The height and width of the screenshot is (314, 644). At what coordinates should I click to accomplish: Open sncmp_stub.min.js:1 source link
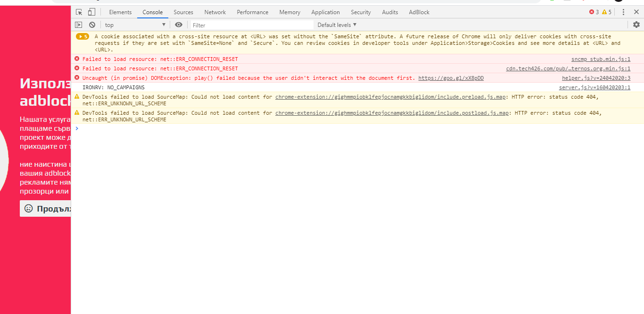pyautogui.click(x=601, y=59)
